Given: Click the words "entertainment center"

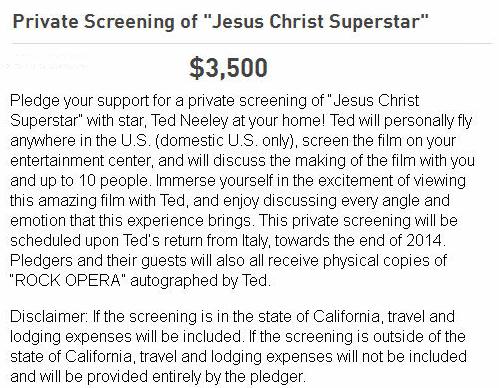Looking at the screenshot, I should pyautogui.click(x=80, y=161).
